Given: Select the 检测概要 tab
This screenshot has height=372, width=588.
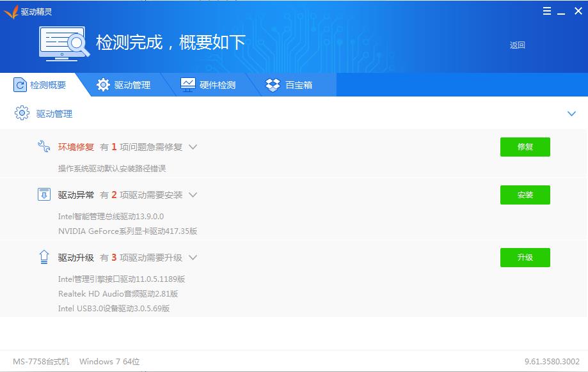Looking at the screenshot, I should (x=40, y=85).
